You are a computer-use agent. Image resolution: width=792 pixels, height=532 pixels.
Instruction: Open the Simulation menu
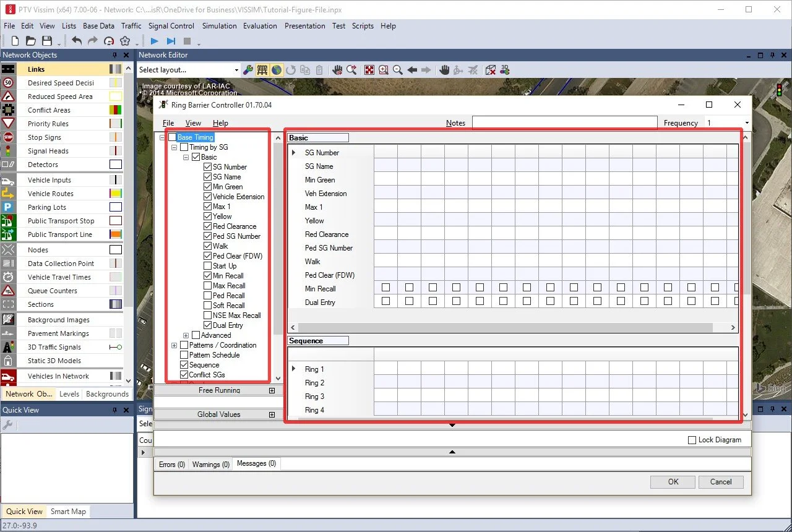coord(219,26)
